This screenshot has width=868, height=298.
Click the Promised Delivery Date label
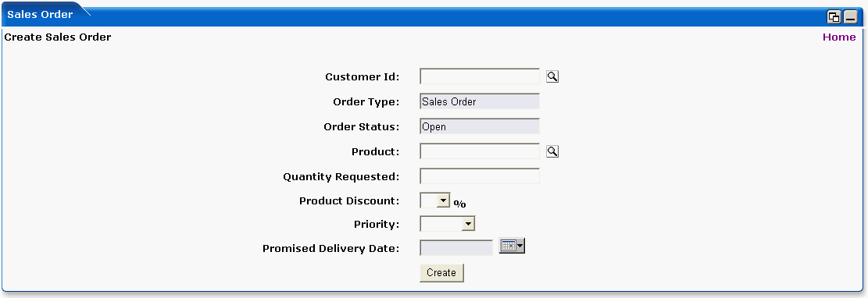331,248
